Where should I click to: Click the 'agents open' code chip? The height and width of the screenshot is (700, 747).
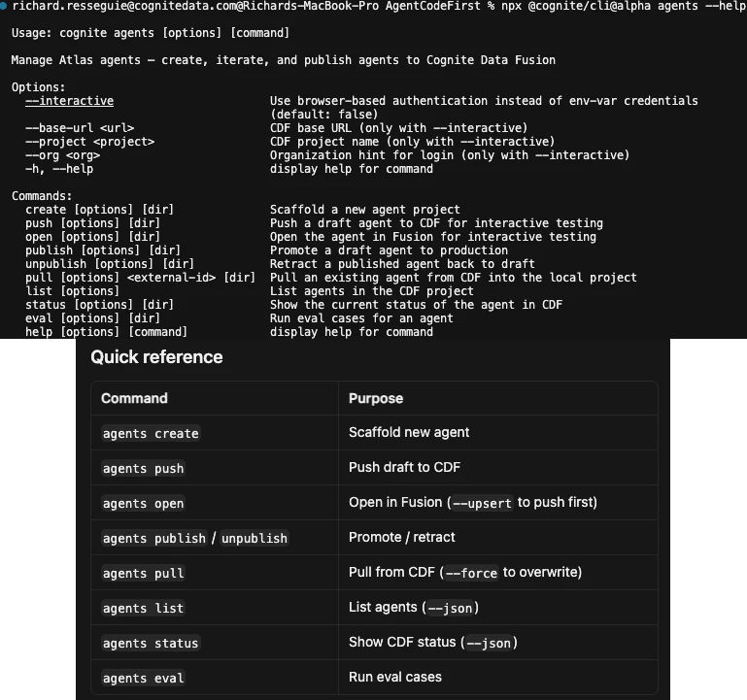pos(144,503)
